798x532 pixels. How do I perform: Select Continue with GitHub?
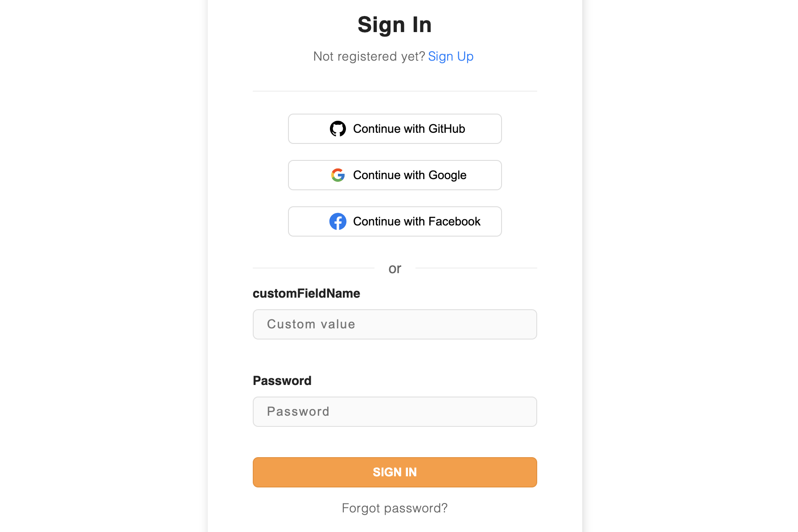[395, 129]
